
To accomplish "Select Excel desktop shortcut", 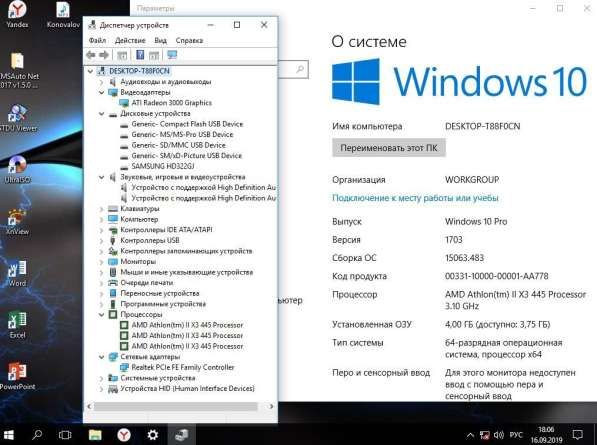I will pyautogui.click(x=18, y=325).
